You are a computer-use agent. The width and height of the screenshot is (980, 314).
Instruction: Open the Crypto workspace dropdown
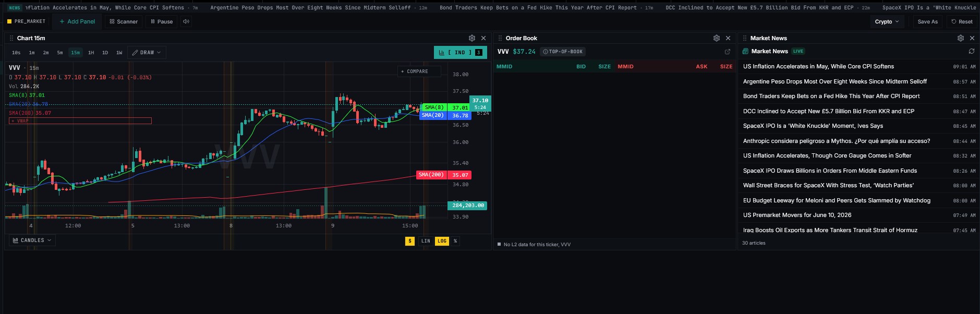tap(887, 21)
